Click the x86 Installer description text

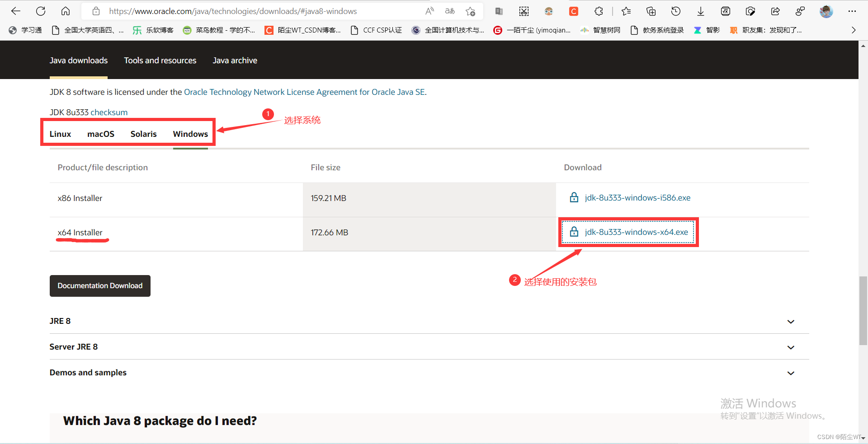(x=80, y=198)
